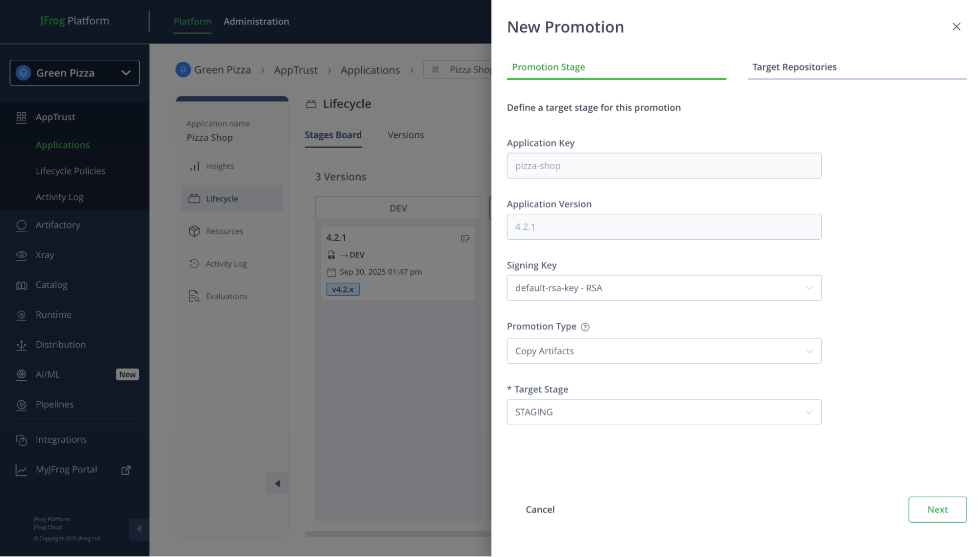Screen dimensions: 980x557
Task: Click the Pipelines icon in sidebar
Action: tap(21, 405)
